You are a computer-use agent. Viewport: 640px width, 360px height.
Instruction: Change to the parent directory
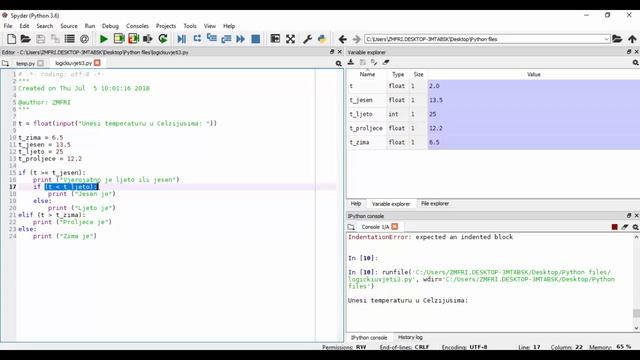click(x=632, y=39)
